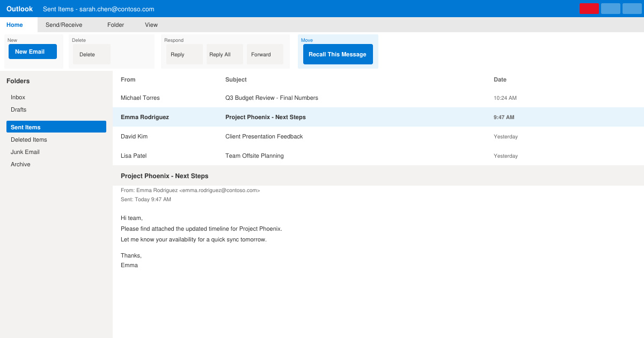Open the Home ribbon tab

(19, 25)
